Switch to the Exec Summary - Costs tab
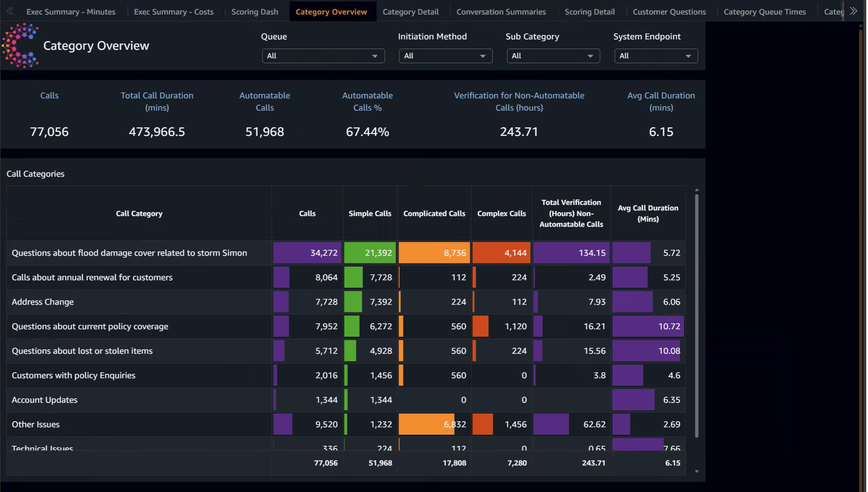 point(174,12)
